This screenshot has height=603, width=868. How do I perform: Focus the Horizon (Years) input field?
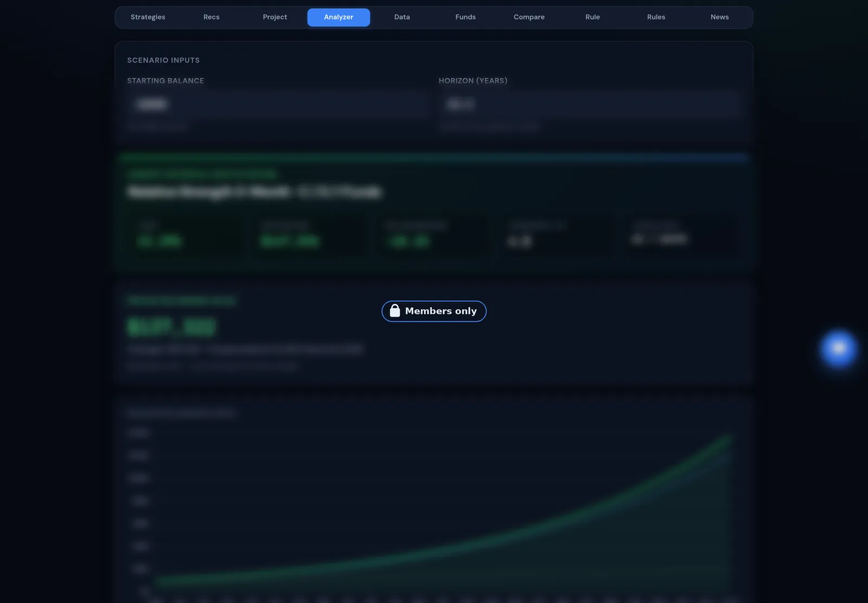[x=590, y=104]
